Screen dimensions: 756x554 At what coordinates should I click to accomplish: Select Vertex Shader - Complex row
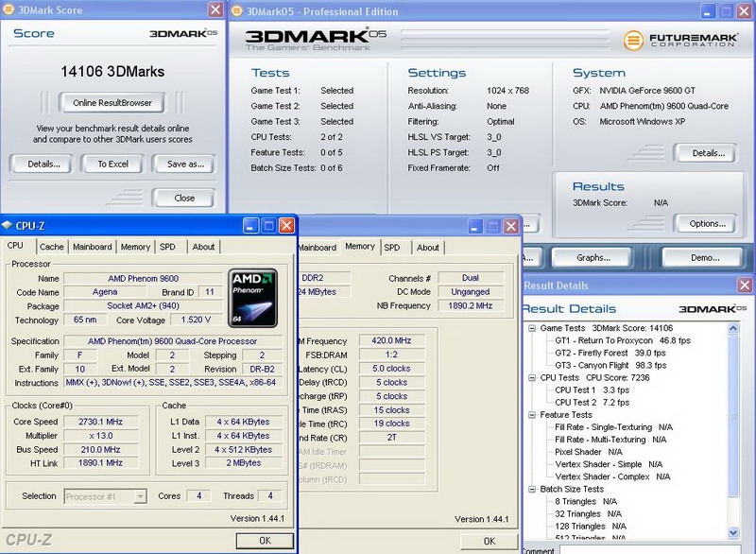pyautogui.click(x=612, y=476)
